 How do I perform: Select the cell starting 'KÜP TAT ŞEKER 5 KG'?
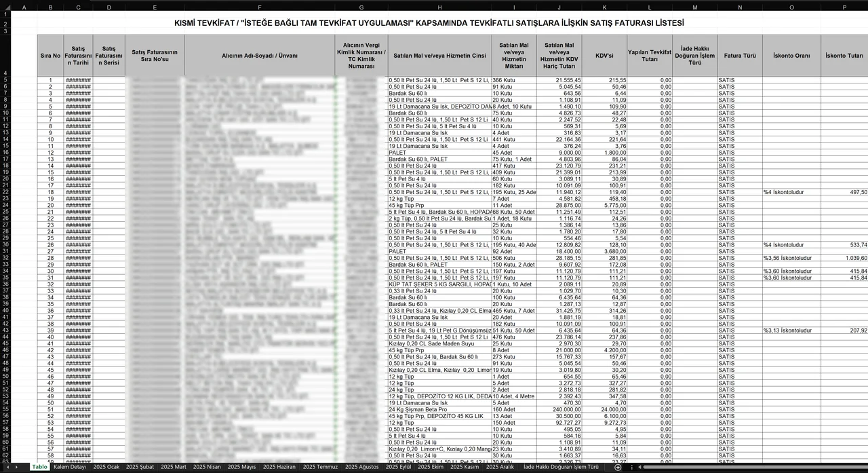[x=439, y=284]
